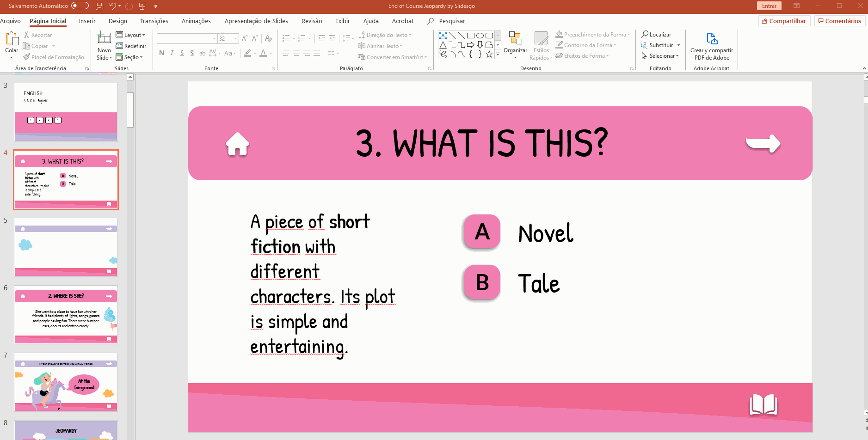
Task: Select Pincel de Formatação tool
Action: (x=54, y=57)
